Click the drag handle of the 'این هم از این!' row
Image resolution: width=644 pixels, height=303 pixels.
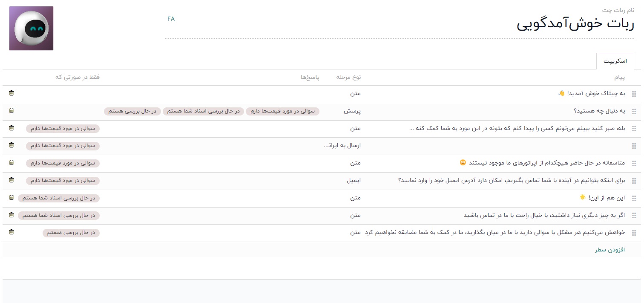[634, 198]
